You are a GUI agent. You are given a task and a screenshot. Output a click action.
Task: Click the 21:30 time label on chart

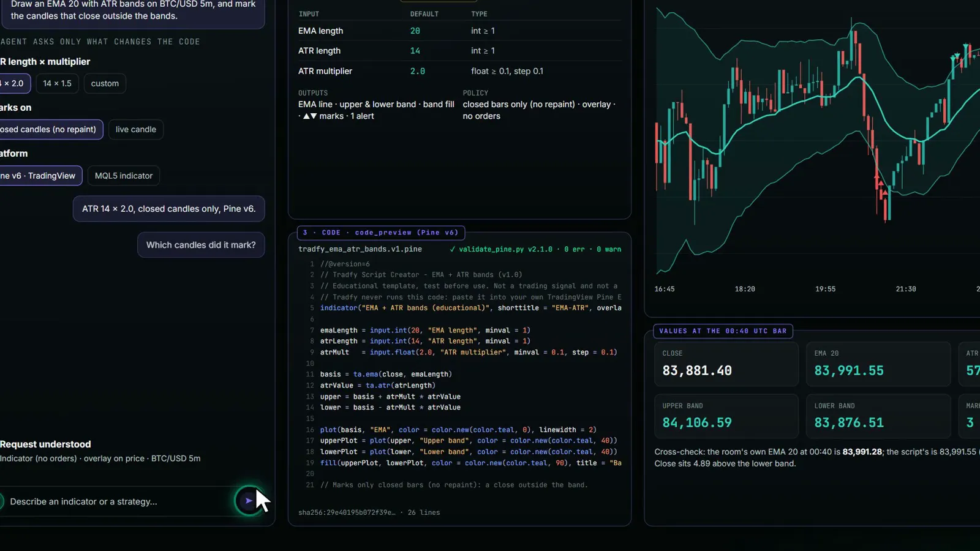[x=906, y=289]
